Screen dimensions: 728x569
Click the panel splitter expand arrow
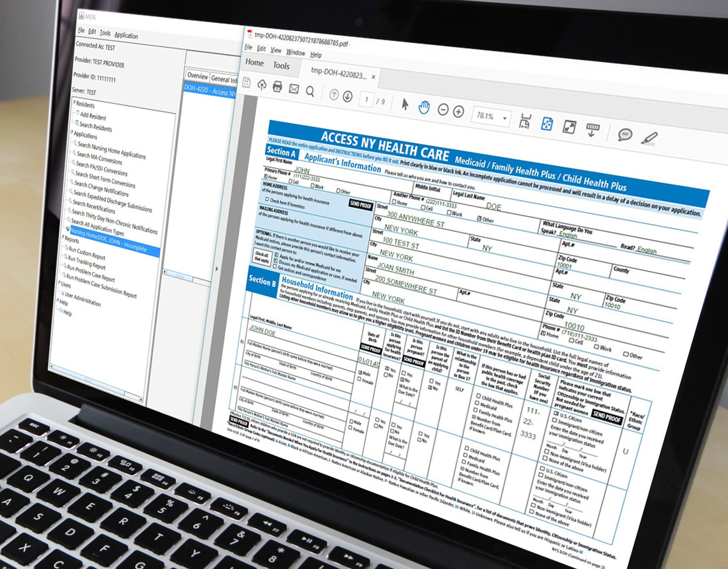pyautogui.click(x=216, y=268)
